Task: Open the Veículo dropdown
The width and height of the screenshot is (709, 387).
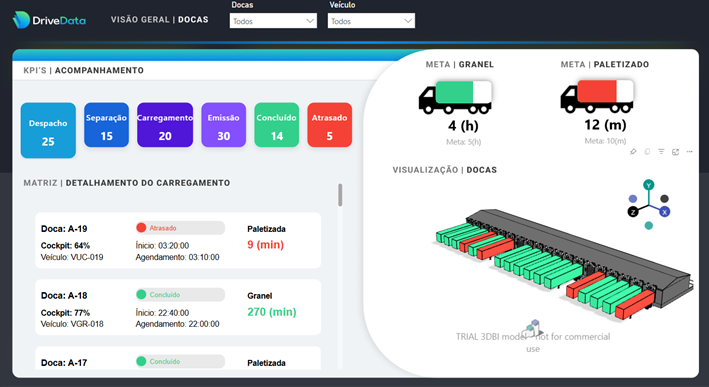Action: [x=371, y=21]
